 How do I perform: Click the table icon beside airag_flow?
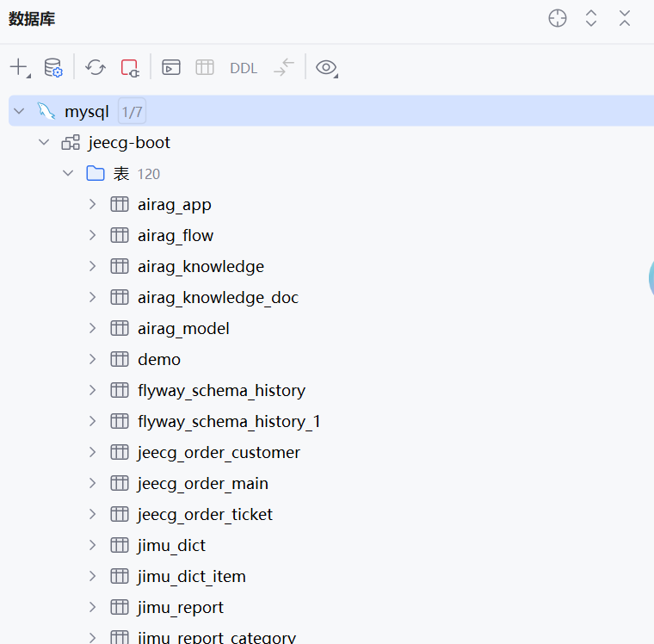pyautogui.click(x=120, y=235)
